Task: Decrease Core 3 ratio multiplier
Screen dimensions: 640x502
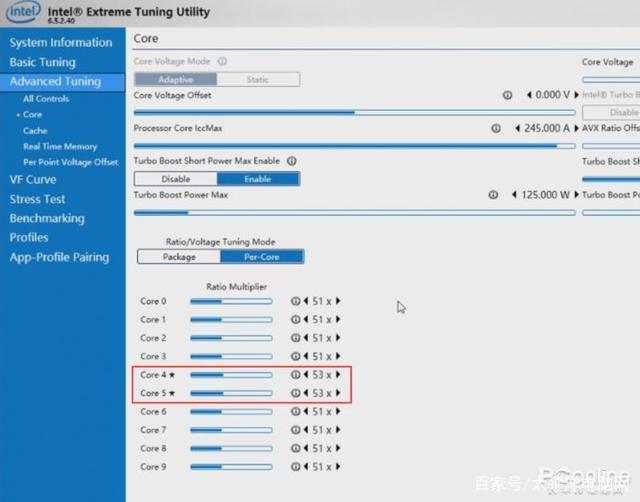Action: [306, 356]
